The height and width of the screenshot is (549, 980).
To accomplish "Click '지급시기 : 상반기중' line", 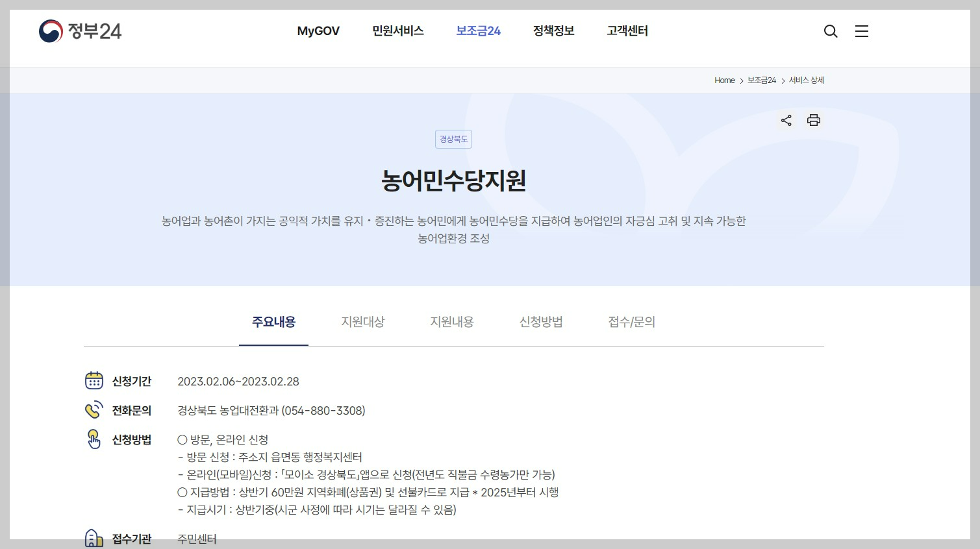I will point(317,510).
